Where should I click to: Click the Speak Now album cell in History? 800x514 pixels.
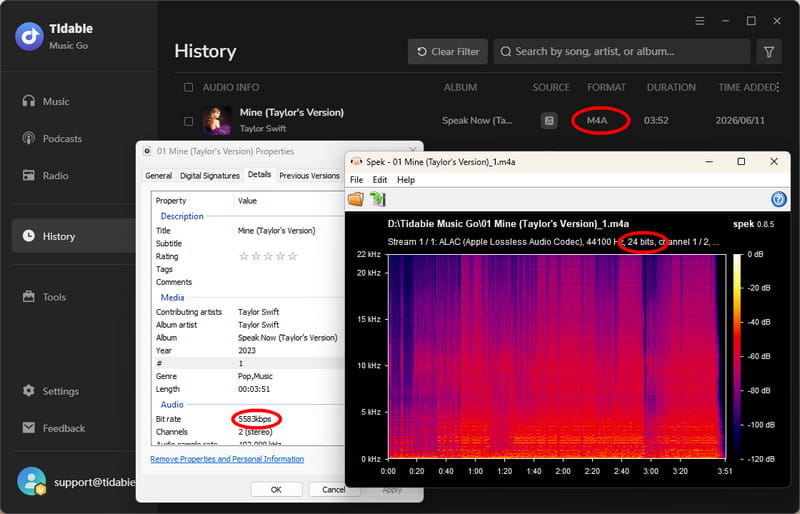pos(477,120)
